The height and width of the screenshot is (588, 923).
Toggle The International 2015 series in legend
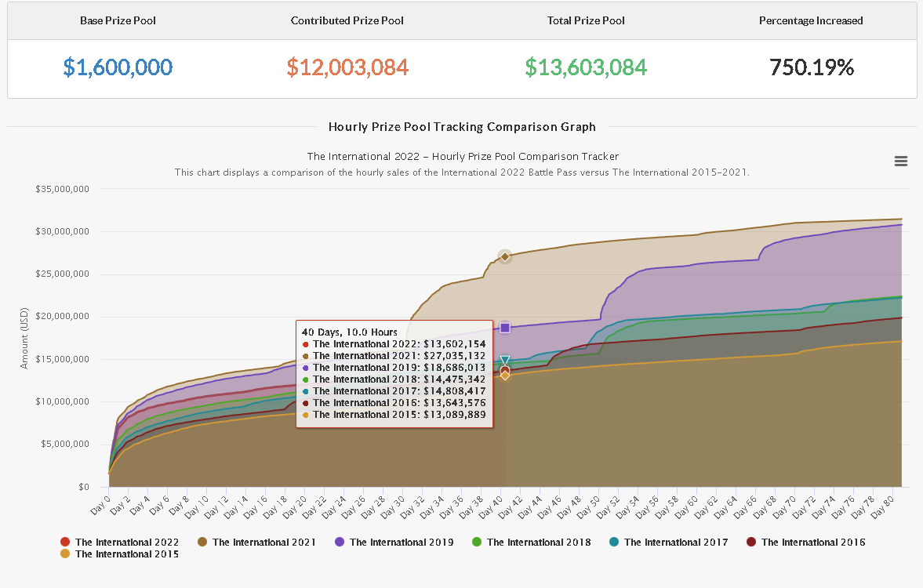coord(119,554)
